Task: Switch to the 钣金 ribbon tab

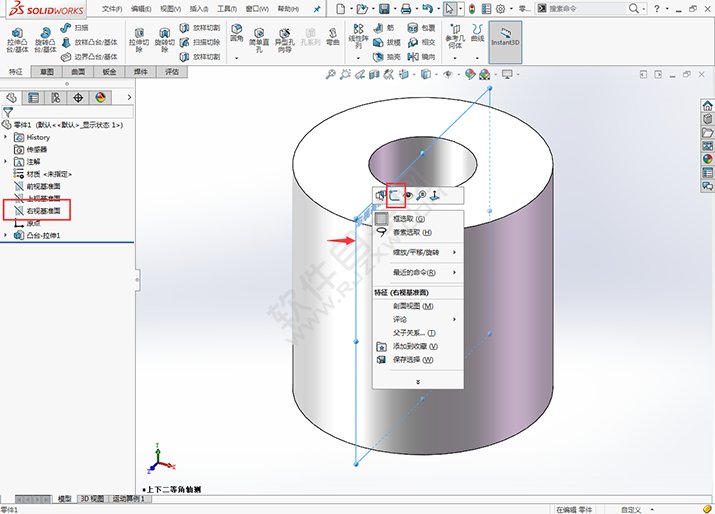Action: click(x=109, y=72)
